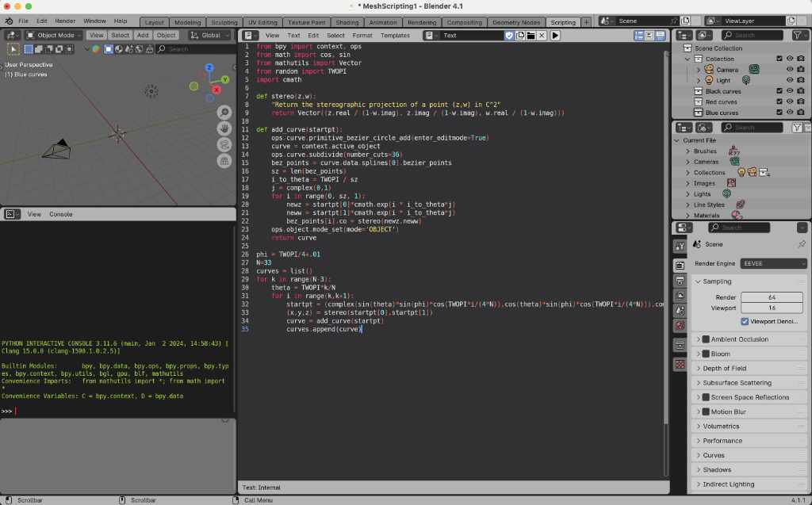Open the Object Mode dropdown
Image resolution: width=812 pixels, height=505 pixels.
54,35
